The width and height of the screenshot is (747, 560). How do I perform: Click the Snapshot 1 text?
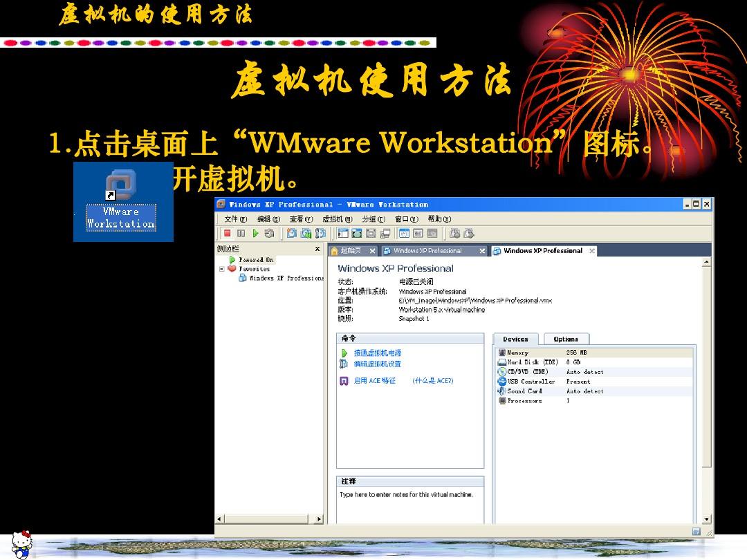pos(414,319)
